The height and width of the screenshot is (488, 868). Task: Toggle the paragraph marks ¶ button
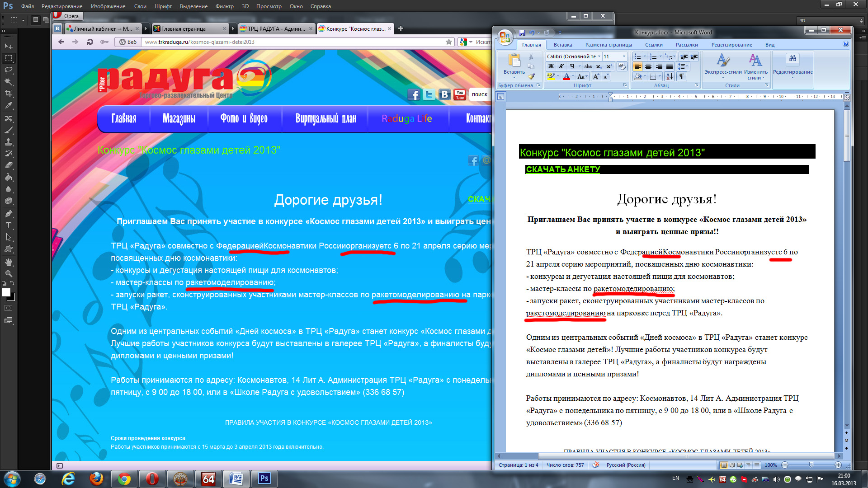click(681, 76)
